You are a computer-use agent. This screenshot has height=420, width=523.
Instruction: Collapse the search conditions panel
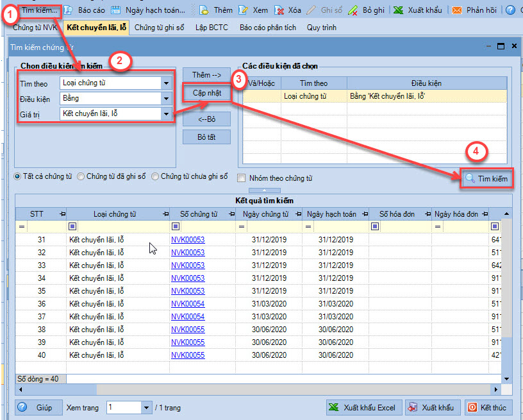coord(265,190)
